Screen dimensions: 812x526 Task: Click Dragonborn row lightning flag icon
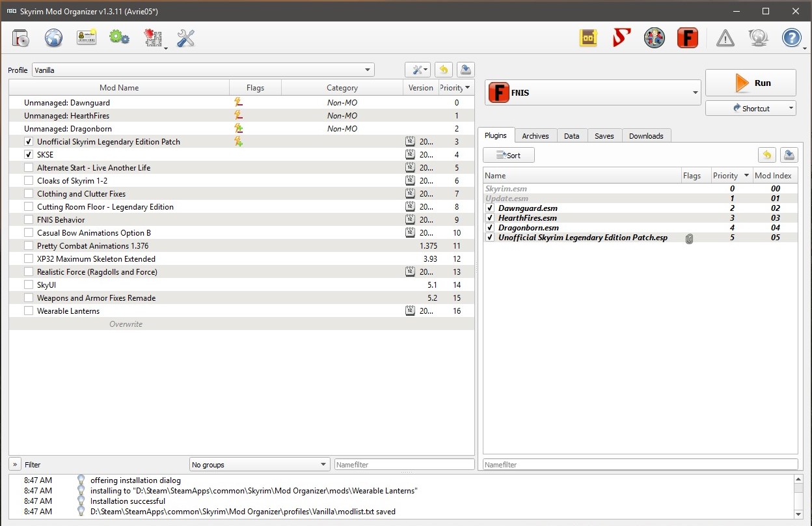[238, 128]
